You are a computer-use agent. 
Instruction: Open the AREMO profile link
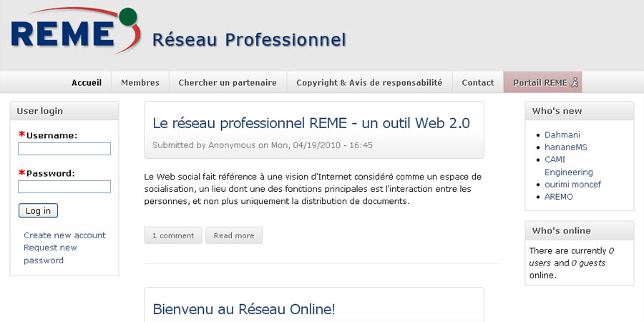click(559, 197)
